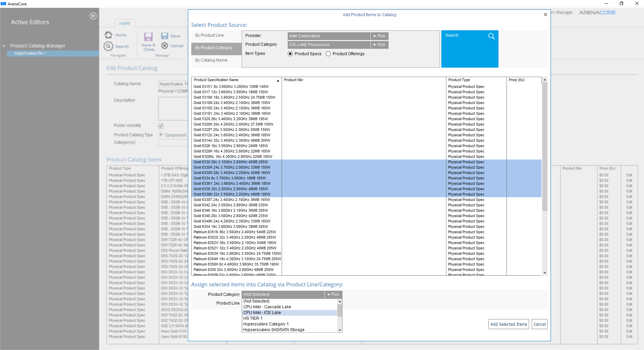Select row Gold 6338T 24c 3.40GHz
644x350 pixels.
366,200
